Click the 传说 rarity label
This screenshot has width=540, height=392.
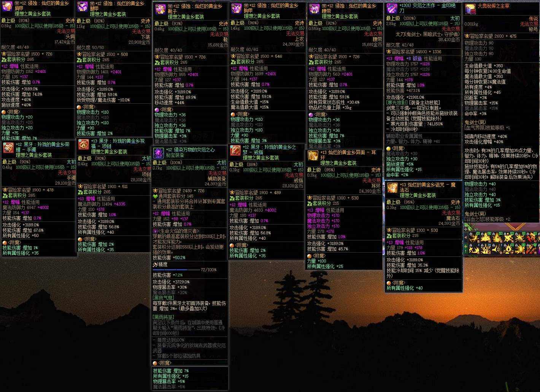[533, 19]
